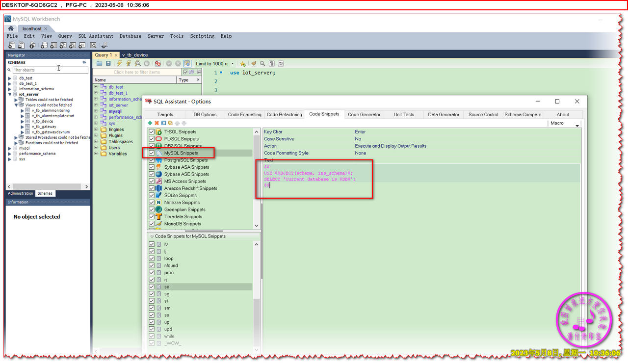628x364 pixels.
Task: Click the Filter objects input field
Action: (x=50, y=70)
